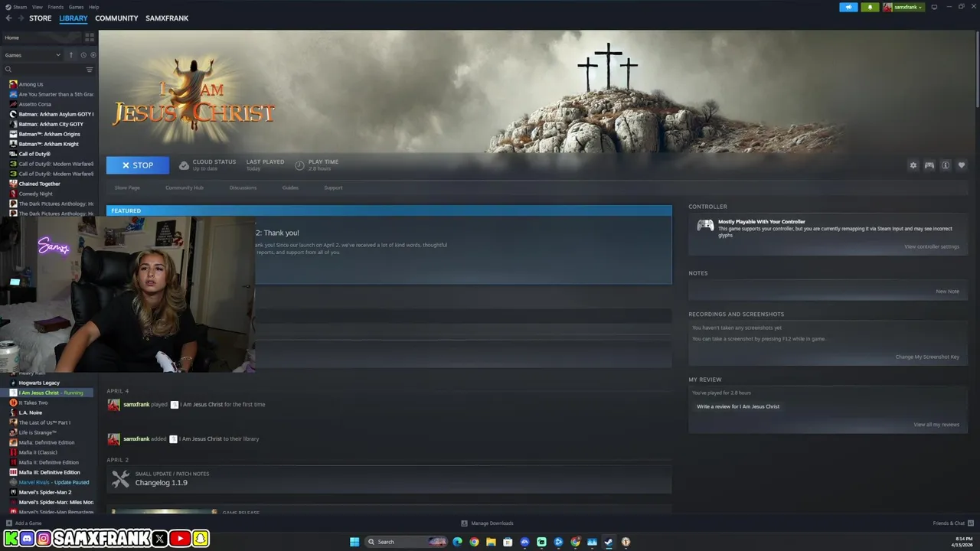Open Microsoft Store from taskbar
The width and height of the screenshot is (980, 551).
click(x=508, y=542)
